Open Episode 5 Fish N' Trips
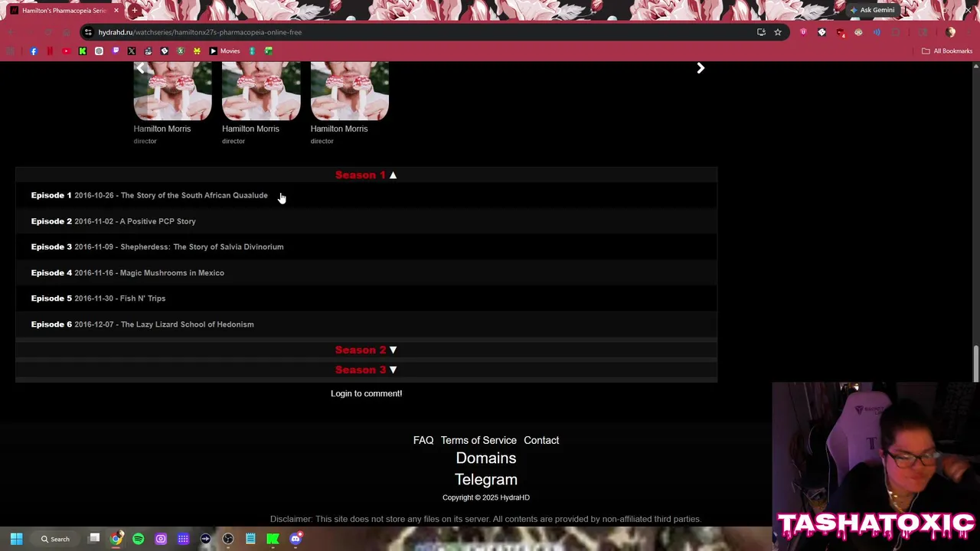This screenshot has height=551, width=980. (x=98, y=298)
